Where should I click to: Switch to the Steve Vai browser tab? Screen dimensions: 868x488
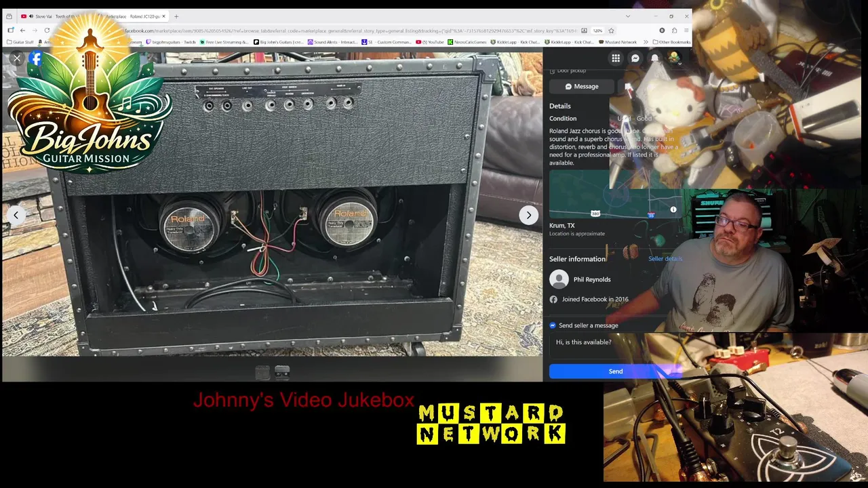tap(54, 16)
